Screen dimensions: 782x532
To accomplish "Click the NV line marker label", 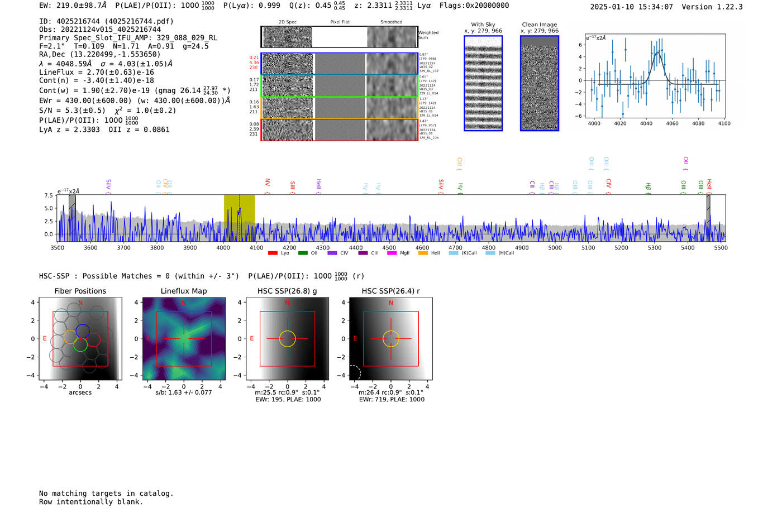I will coord(268,183).
